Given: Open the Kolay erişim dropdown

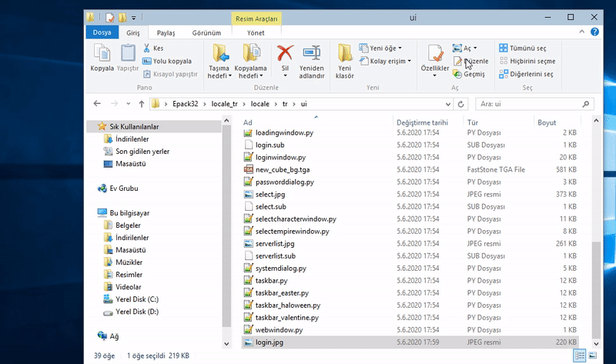Looking at the screenshot, I should click(x=385, y=61).
